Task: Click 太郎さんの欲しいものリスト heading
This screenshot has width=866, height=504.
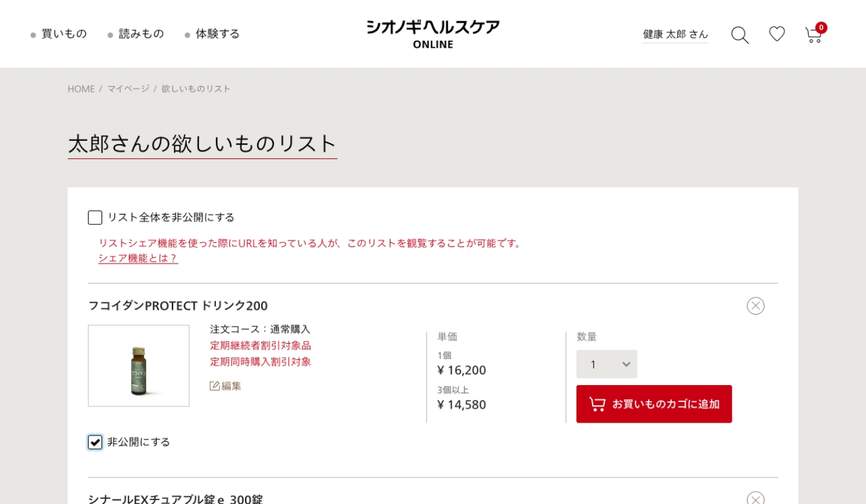Action: click(202, 143)
